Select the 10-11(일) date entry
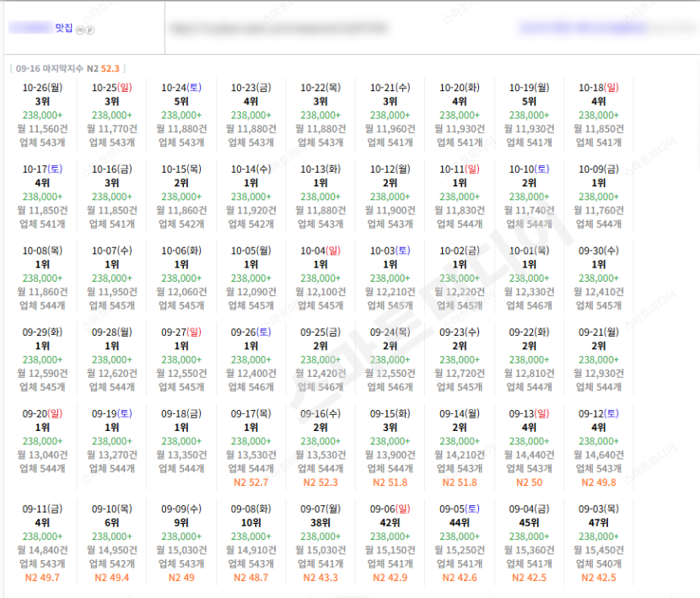The image size is (700, 598). point(460,170)
